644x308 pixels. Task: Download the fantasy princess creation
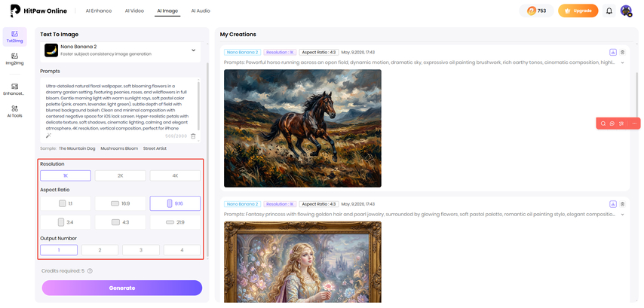click(x=613, y=204)
